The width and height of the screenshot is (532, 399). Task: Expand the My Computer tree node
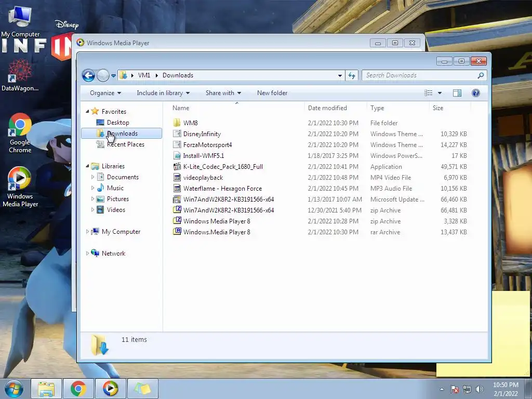click(x=87, y=231)
